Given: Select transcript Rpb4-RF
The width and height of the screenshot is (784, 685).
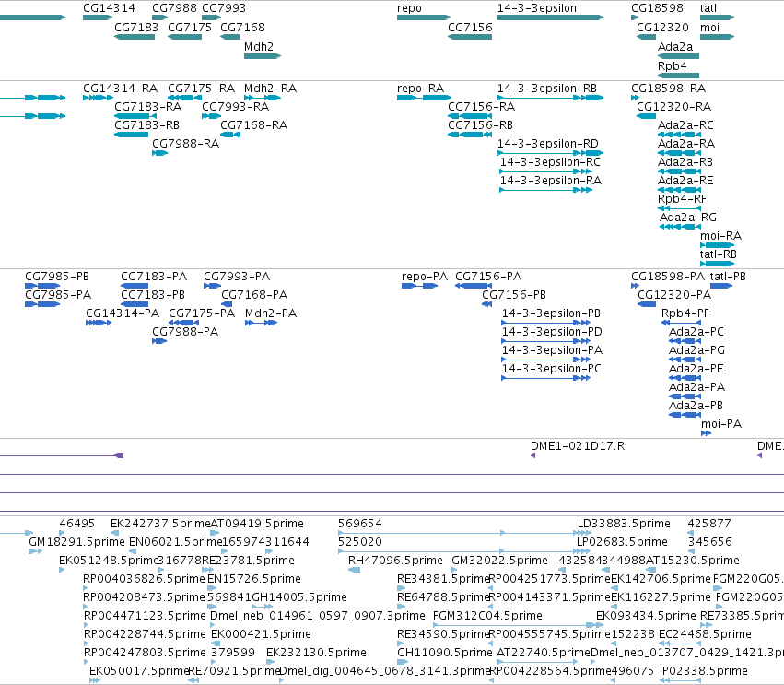Looking at the screenshot, I should (x=682, y=200).
